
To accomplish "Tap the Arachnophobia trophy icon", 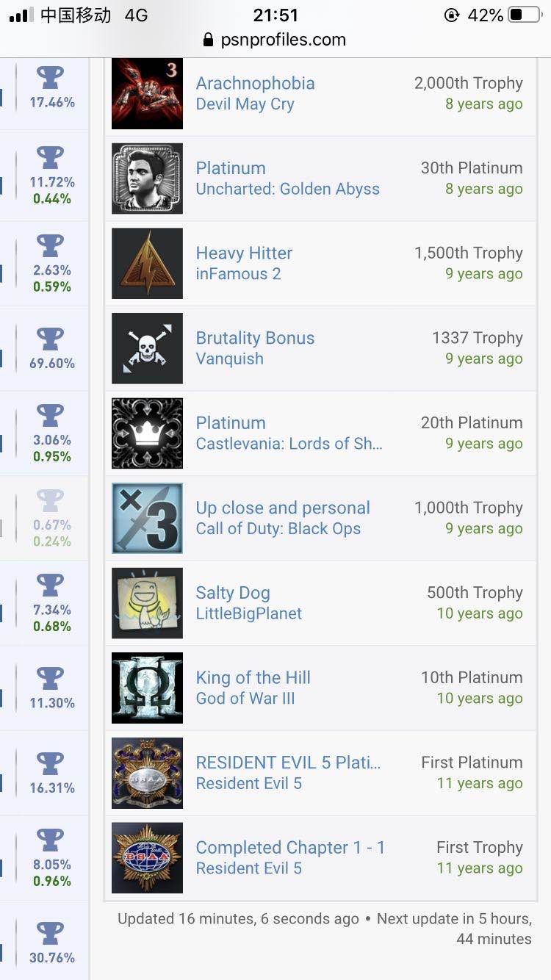I will pos(147,94).
